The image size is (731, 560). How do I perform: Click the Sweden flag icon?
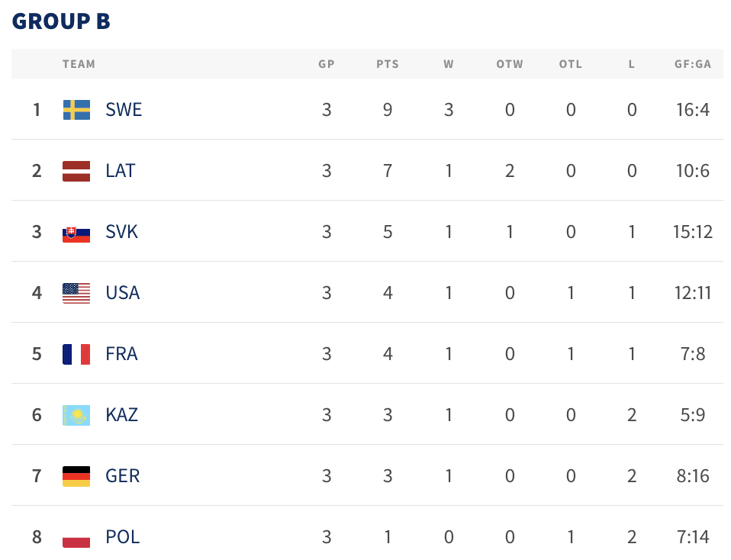(x=76, y=110)
